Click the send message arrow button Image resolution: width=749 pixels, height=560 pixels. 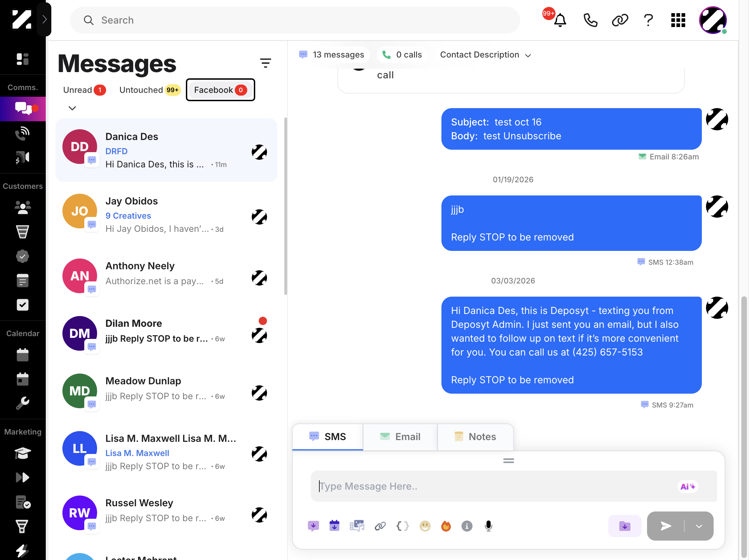point(665,526)
